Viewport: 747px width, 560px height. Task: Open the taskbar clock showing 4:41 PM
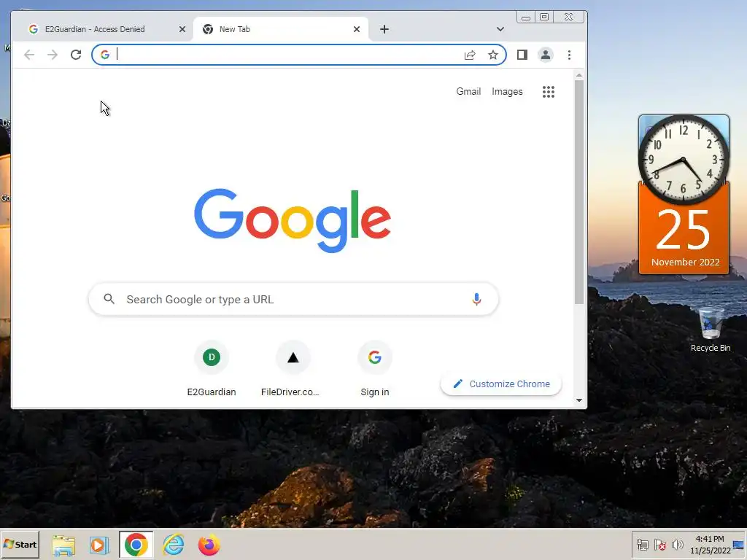[710, 544]
